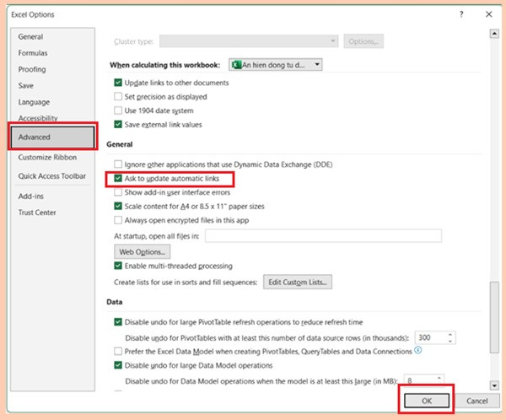The width and height of the screenshot is (506, 420).
Task: Confirm settings with OK
Action: [427, 401]
